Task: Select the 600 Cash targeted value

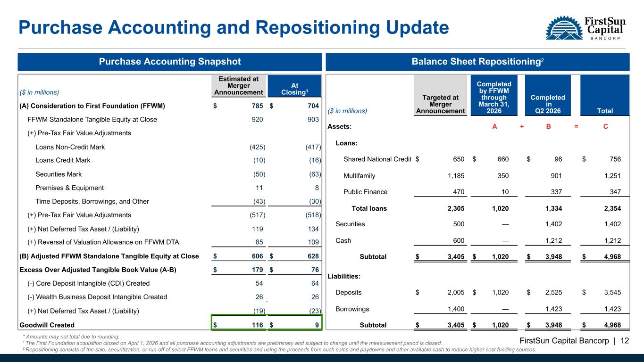Action: pyautogui.click(x=458, y=241)
